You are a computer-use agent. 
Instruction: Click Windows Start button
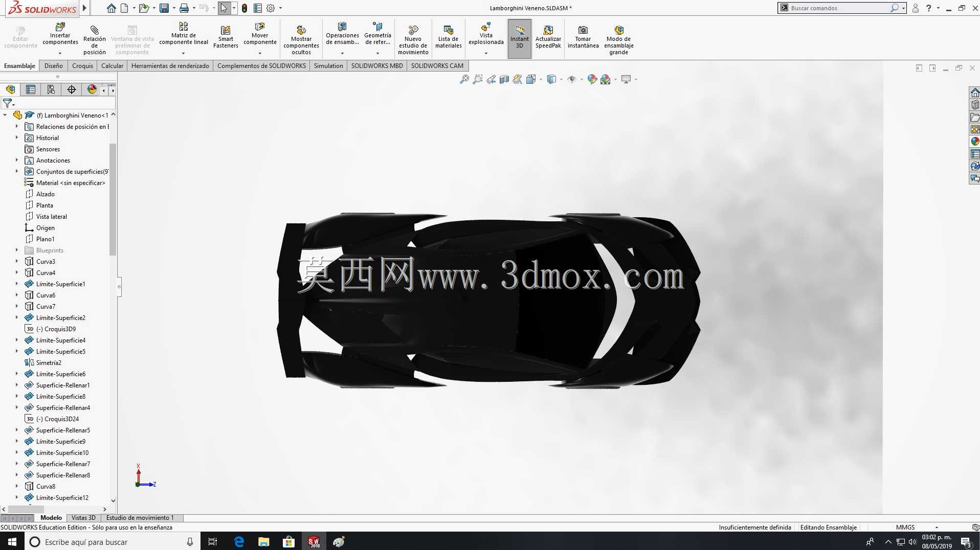point(12,542)
